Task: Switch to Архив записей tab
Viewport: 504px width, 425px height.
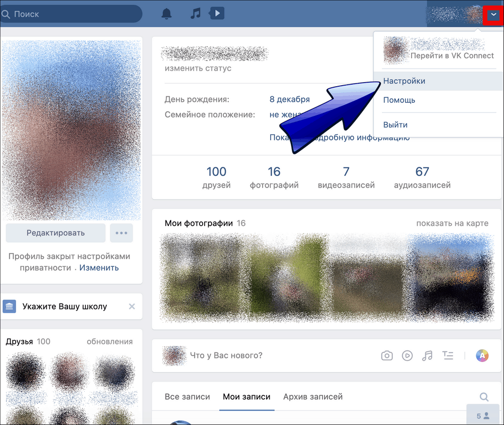Action: (313, 397)
